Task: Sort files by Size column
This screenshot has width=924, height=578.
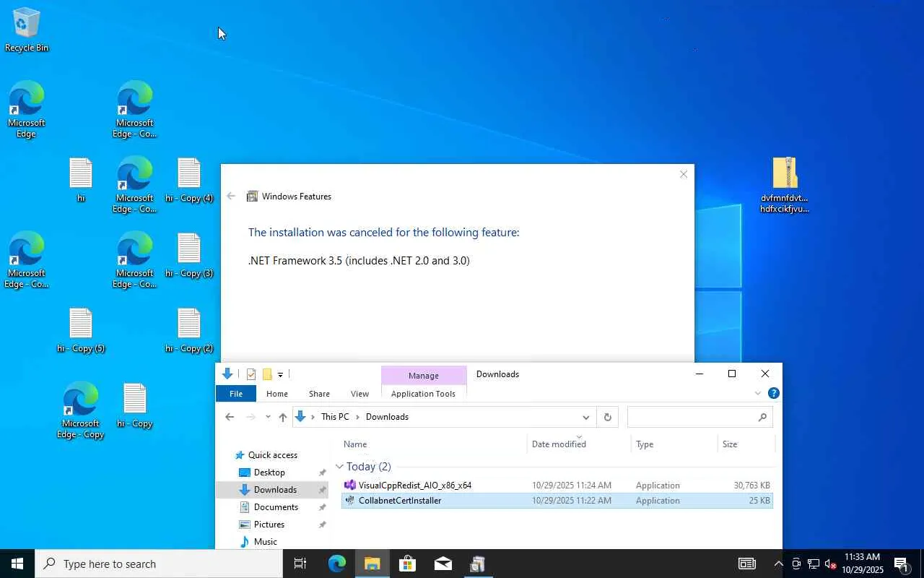Action: 746,444
